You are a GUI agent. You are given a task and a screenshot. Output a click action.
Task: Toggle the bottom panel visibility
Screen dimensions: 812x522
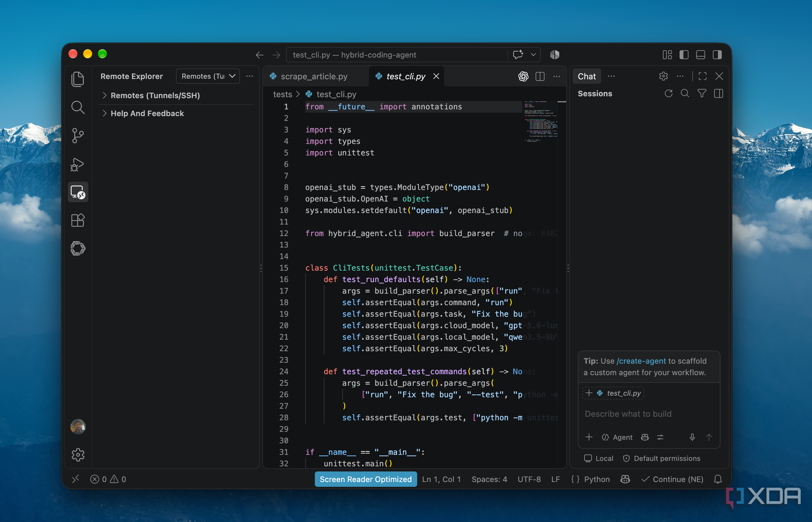[x=700, y=55]
